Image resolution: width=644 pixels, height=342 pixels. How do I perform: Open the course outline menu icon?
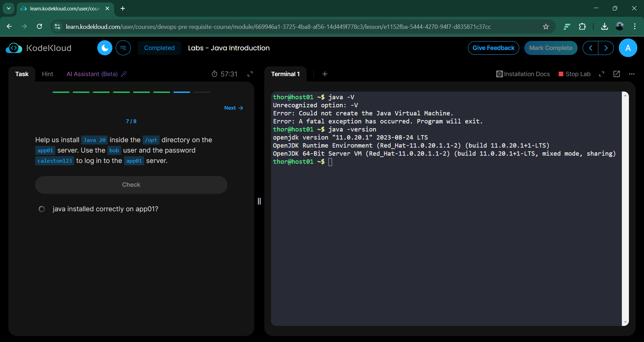click(x=123, y=48)
